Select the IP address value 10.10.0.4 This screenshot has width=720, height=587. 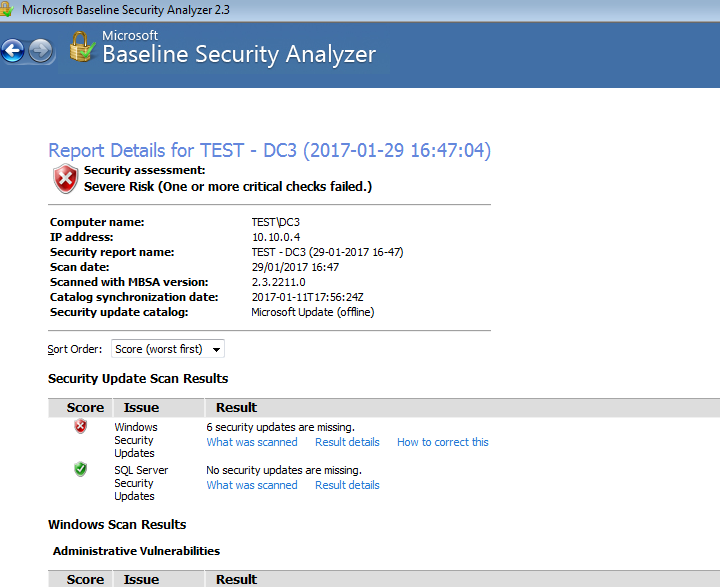[276, 237]
